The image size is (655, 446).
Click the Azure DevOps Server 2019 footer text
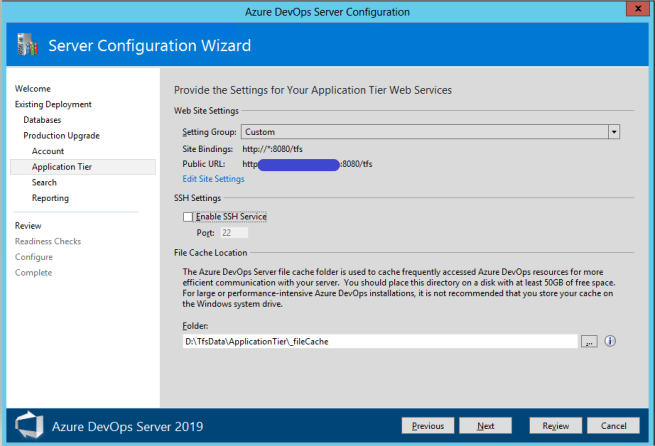[127, 426]
